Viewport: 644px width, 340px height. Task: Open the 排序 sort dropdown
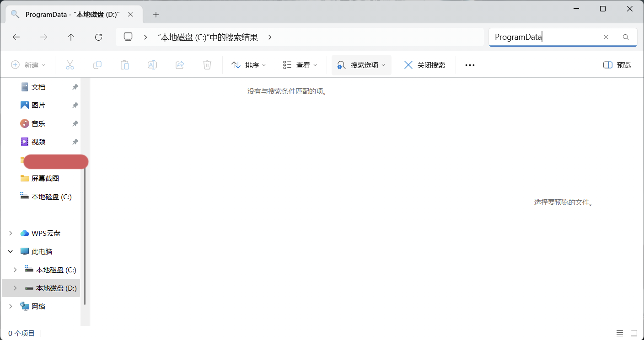tap(249, 65)
